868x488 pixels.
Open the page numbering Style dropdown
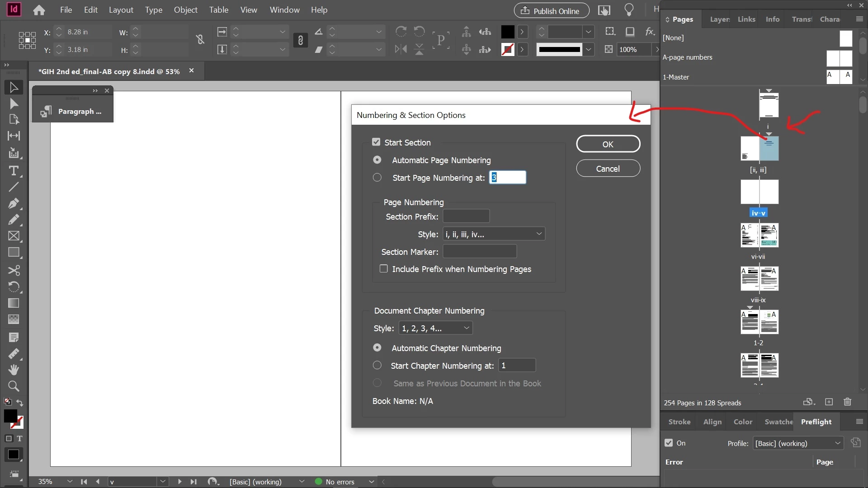[x=494, y=234]
